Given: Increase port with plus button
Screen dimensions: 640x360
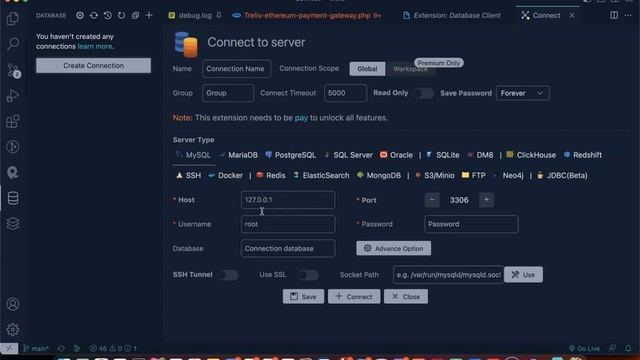Looking at the screenshot, I should point(486,200).
